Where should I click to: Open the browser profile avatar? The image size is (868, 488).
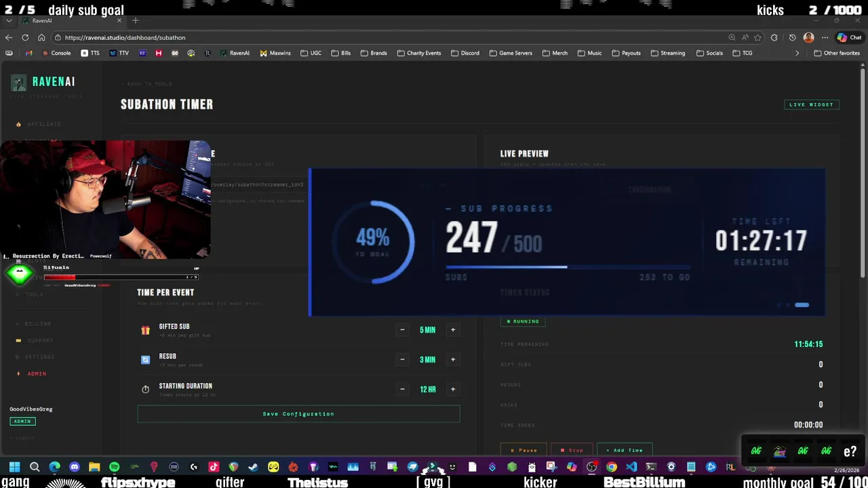(x=808, y=37)
